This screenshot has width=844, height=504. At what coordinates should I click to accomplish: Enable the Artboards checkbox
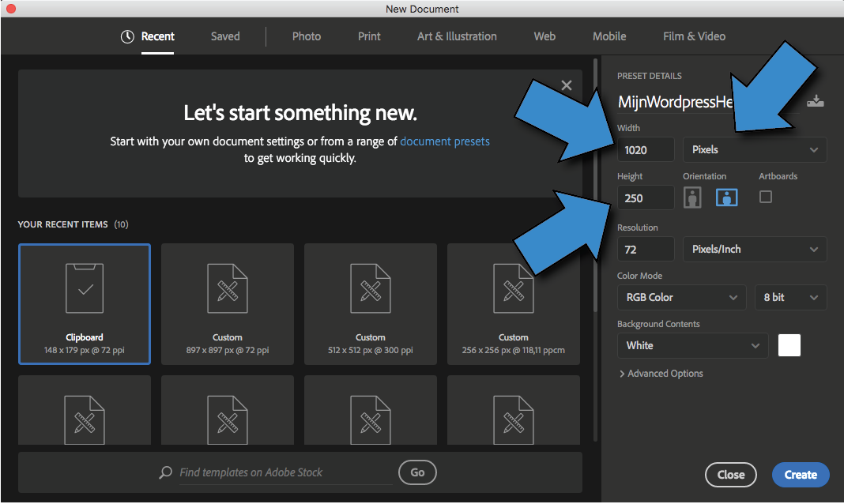(x=765, y=197)
